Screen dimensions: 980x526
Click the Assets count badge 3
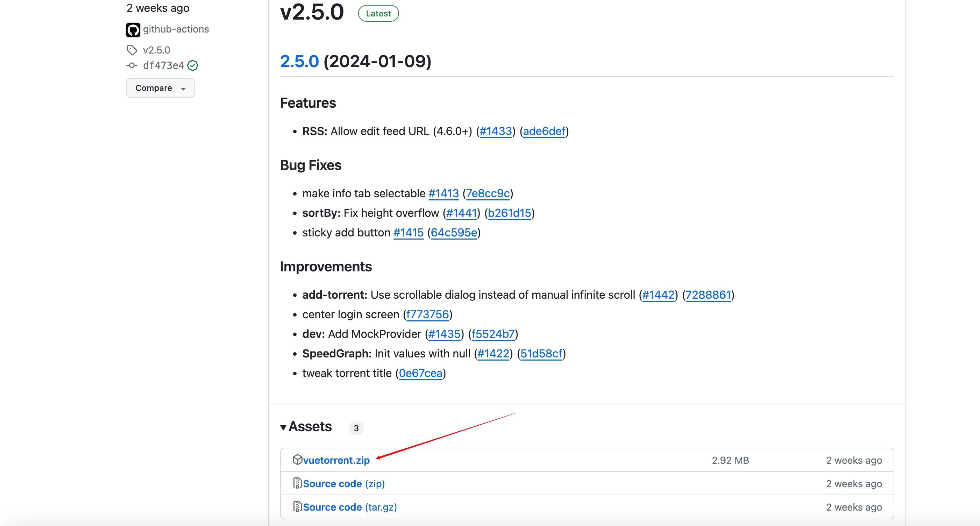click(356, 428)
